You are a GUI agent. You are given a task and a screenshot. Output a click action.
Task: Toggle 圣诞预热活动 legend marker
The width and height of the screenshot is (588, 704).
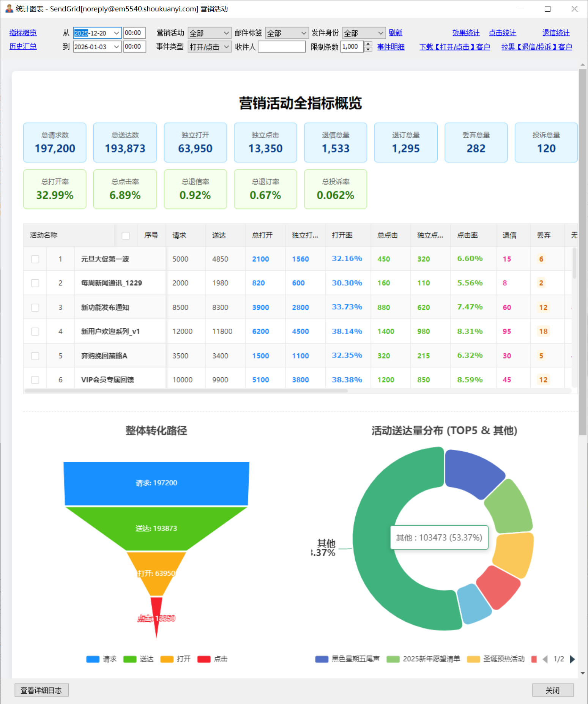pyautogui.click(x=473, y=659)
